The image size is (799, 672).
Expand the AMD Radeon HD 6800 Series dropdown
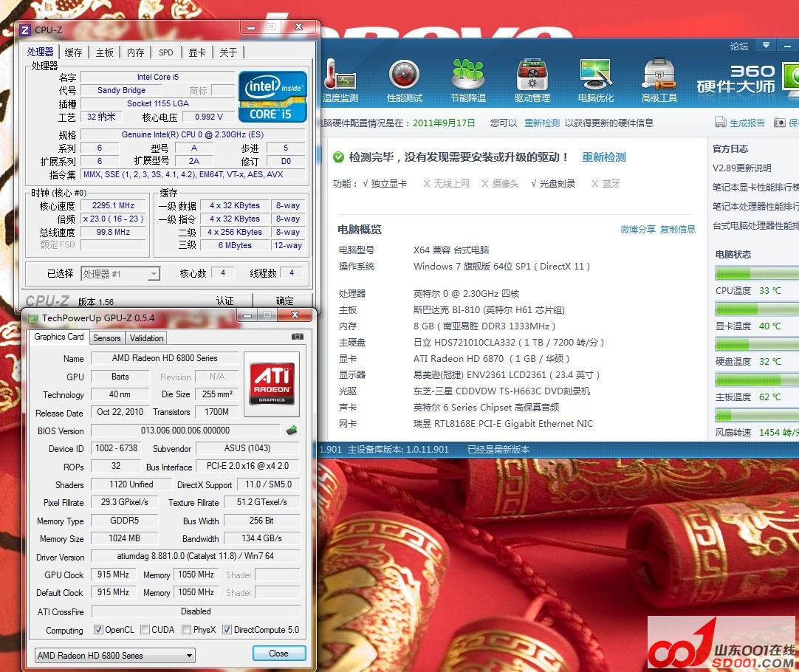click(115, 655)
